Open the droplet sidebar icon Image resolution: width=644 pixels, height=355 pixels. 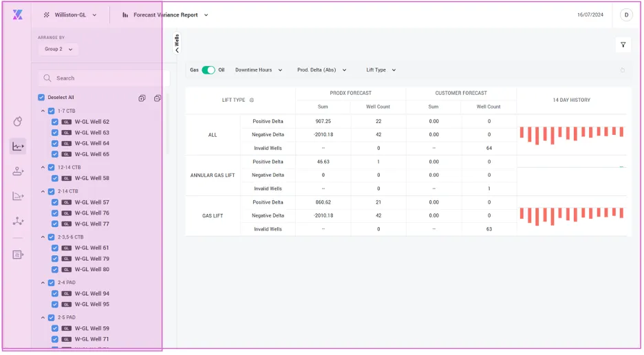18,121
